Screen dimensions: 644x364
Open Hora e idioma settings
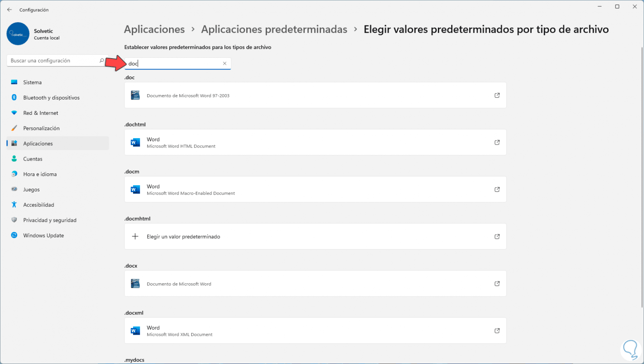tap(58, 174)
